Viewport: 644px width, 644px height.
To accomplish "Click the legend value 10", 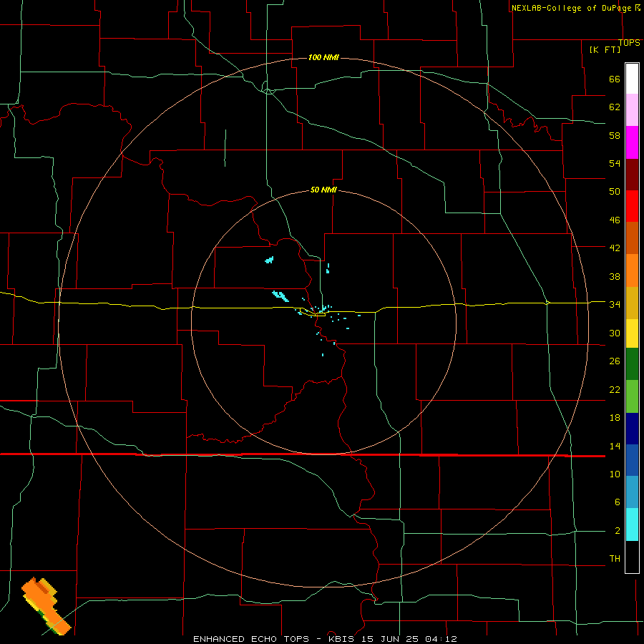I will (x=615, y=474).
